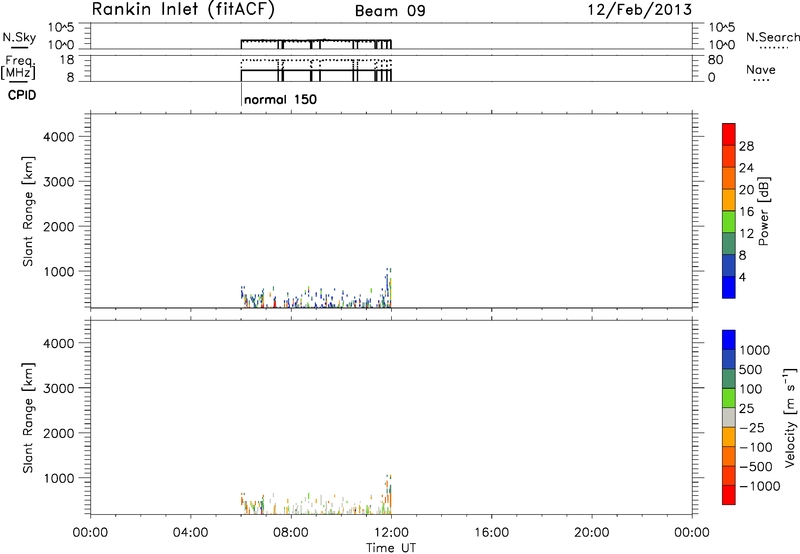Click the red bottom segment of Velocity color bar

[x=729, y=495]
